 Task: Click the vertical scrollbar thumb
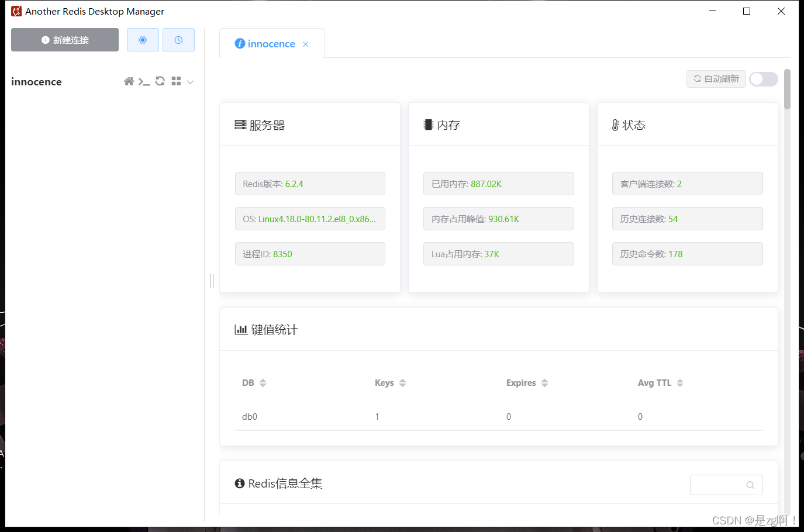pos(787,89)
